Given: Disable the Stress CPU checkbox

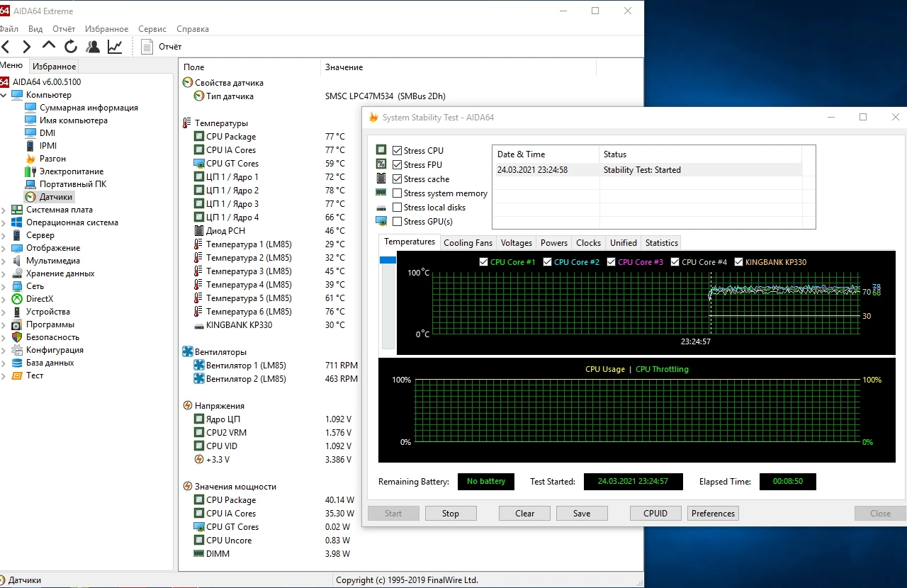Looking at the screenshot, I should (x=398, y=151).
